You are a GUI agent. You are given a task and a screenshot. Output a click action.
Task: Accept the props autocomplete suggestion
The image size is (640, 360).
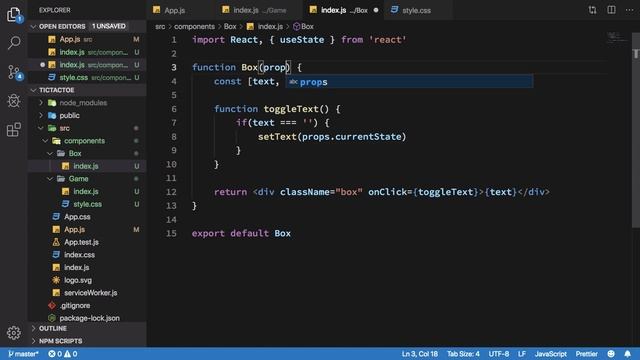click(x=409, y=82)
